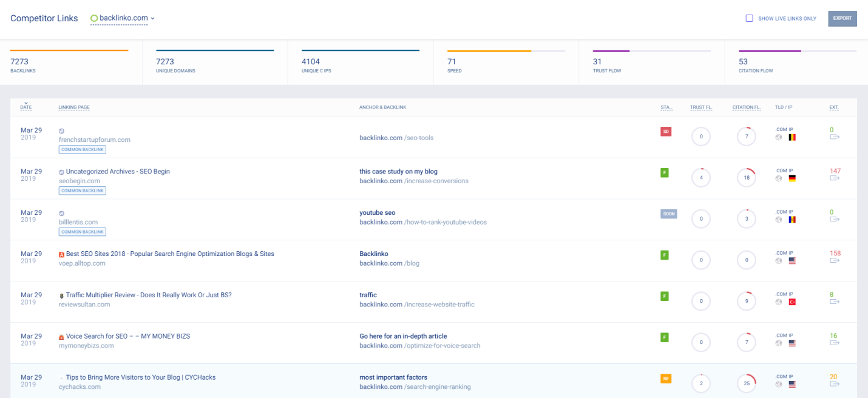Click external links arrow icon for voep.alltop.com
The width and height of the screenshot is (868, 398).
pyautogui.click(x=835, y=261)
